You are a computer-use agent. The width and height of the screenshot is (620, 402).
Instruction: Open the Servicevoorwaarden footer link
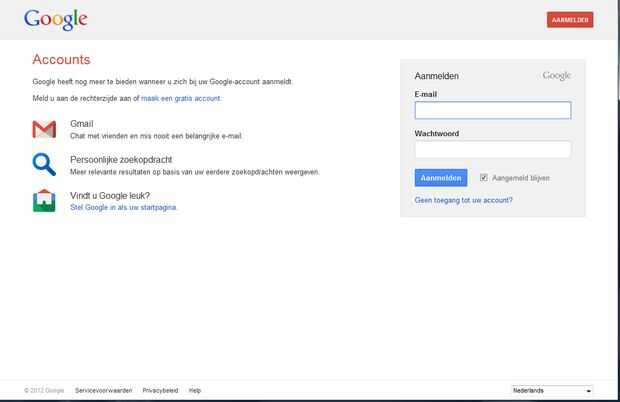pyautogui.click(x=102, y=390)
